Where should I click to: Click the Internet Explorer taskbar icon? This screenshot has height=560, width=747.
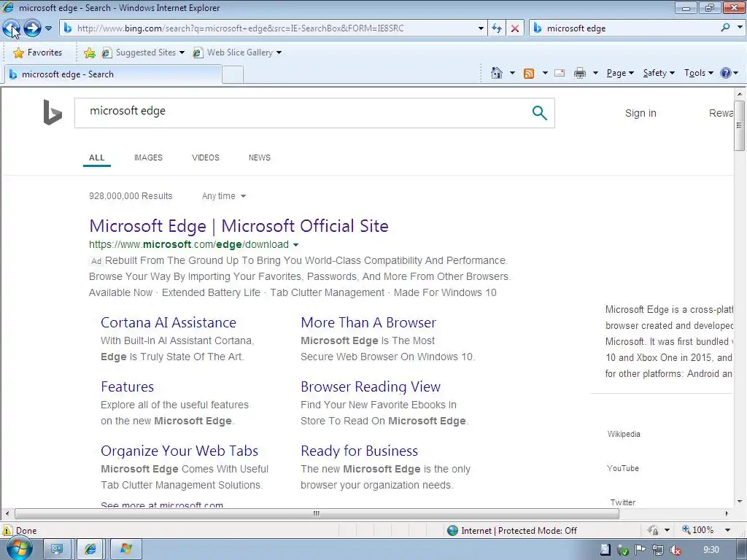coord(90,549)
